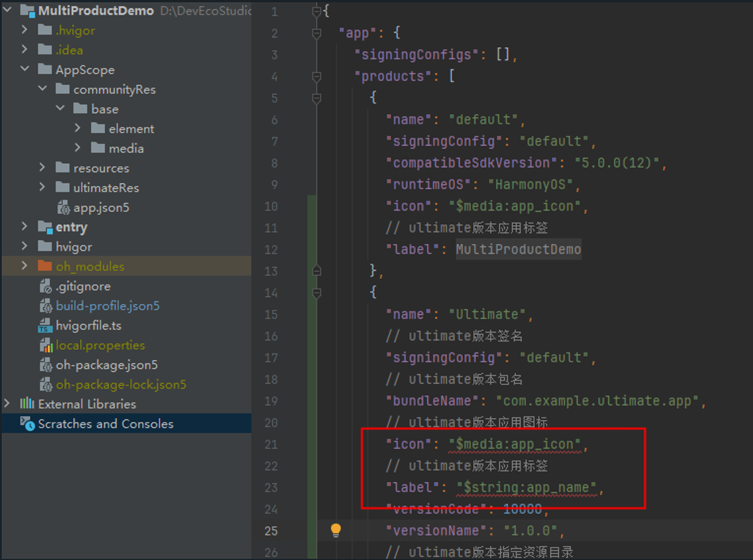Fold the "app" block at line 2
753x560 pixels.
coord(317,33)
